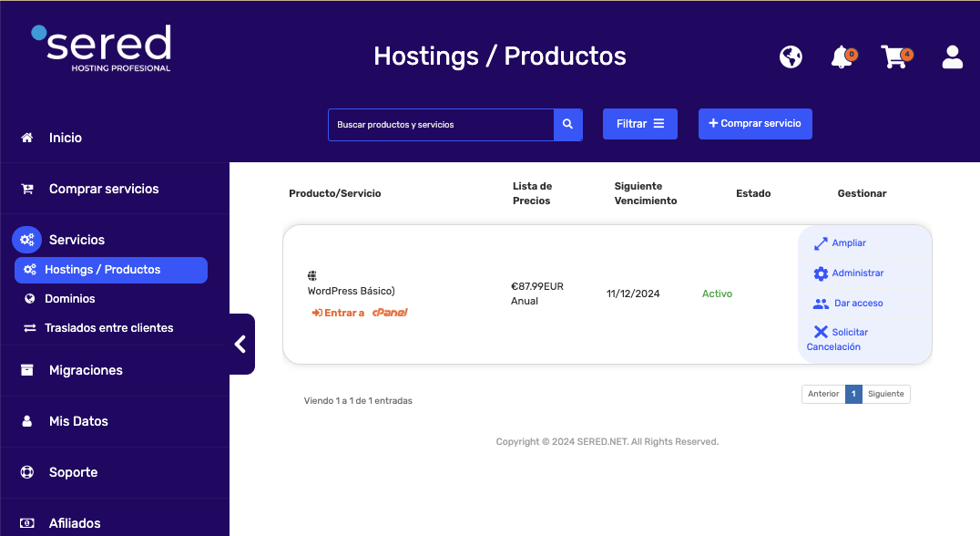
Task: Click the Soporte lifebuoy icon
Action: click(x=27, y=472)
